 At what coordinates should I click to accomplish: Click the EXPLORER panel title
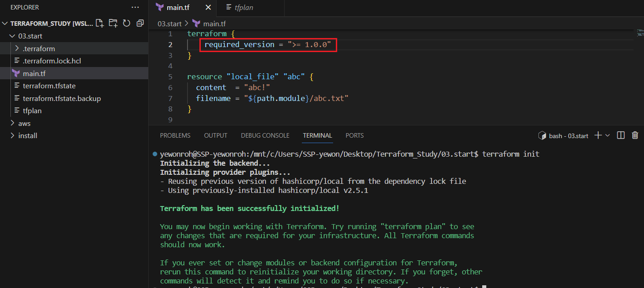[x=24, y=7]
